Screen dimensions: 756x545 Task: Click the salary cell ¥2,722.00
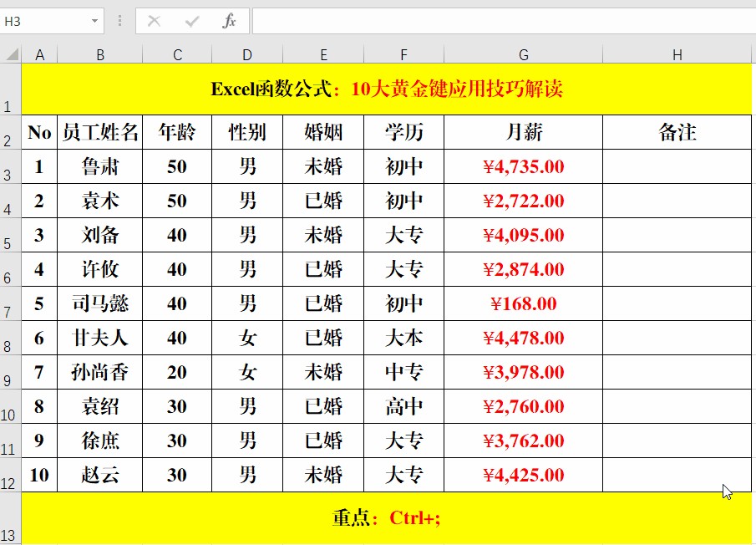point(523,201)
